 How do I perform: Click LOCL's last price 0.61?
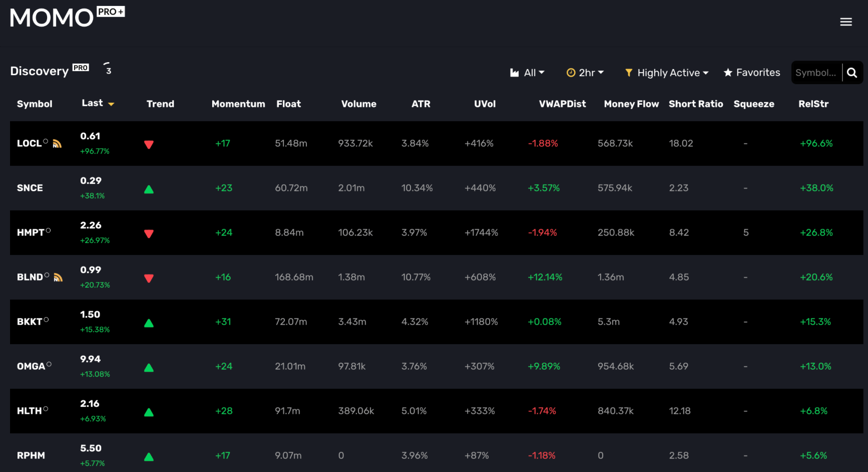coord(90,136)
